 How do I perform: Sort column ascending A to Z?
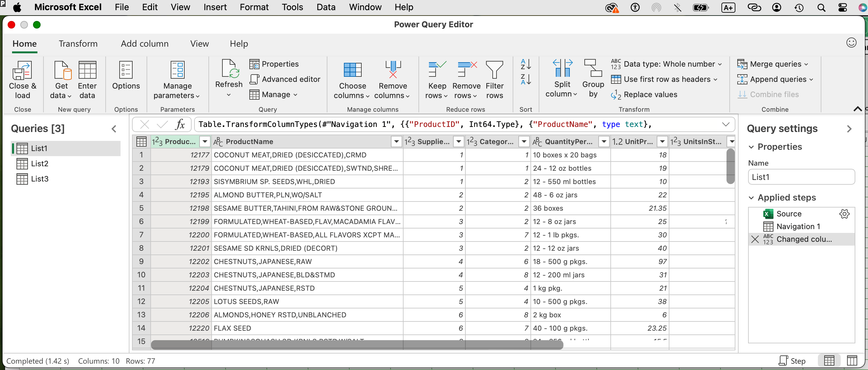click(x=526, y=64)
